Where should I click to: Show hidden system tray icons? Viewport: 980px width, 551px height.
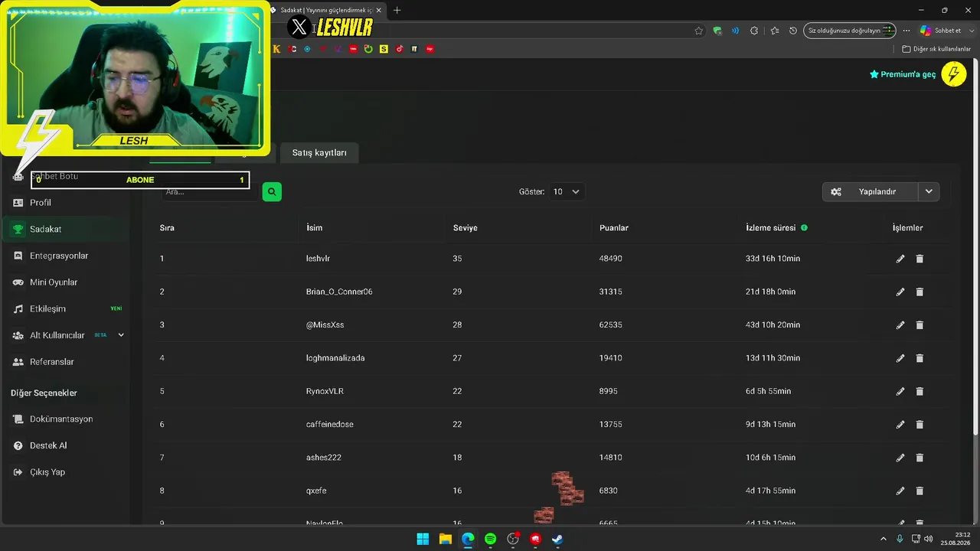coord(883,539)
